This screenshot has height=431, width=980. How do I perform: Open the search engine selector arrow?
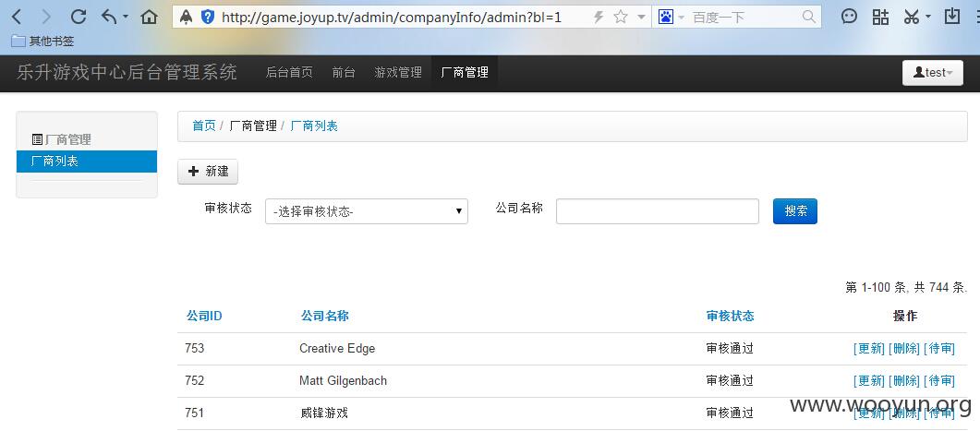682,18
